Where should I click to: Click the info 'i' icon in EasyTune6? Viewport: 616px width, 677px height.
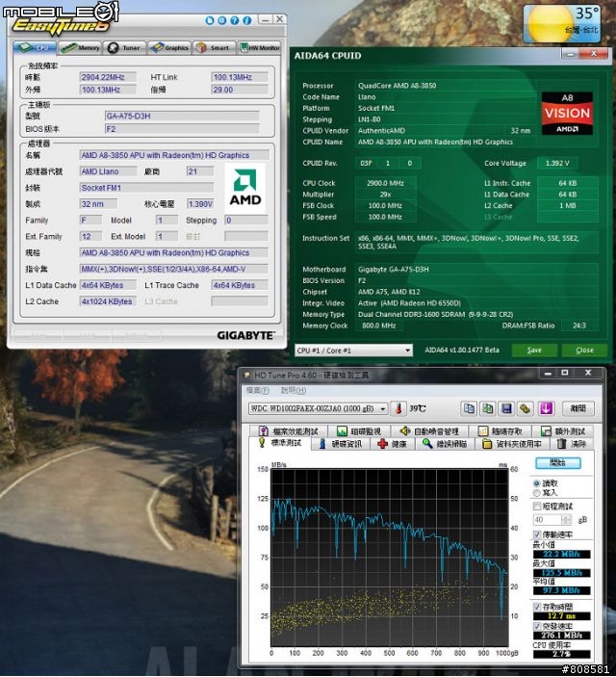[247, 20]
